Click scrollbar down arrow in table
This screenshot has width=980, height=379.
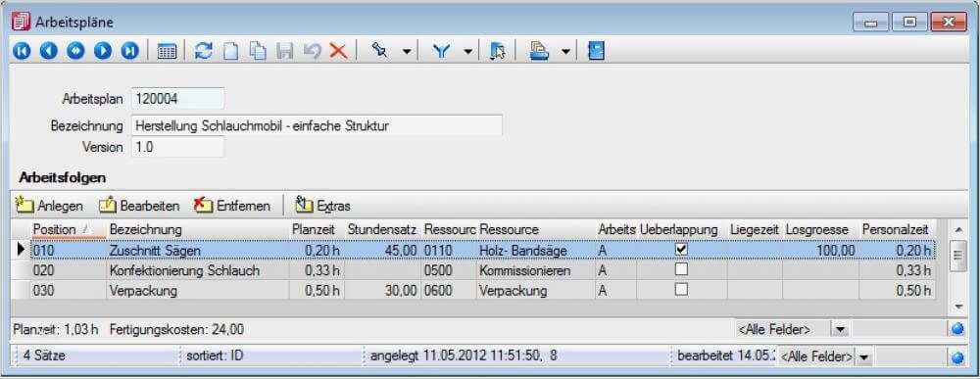pyautogui.click(x=958, y=307)
